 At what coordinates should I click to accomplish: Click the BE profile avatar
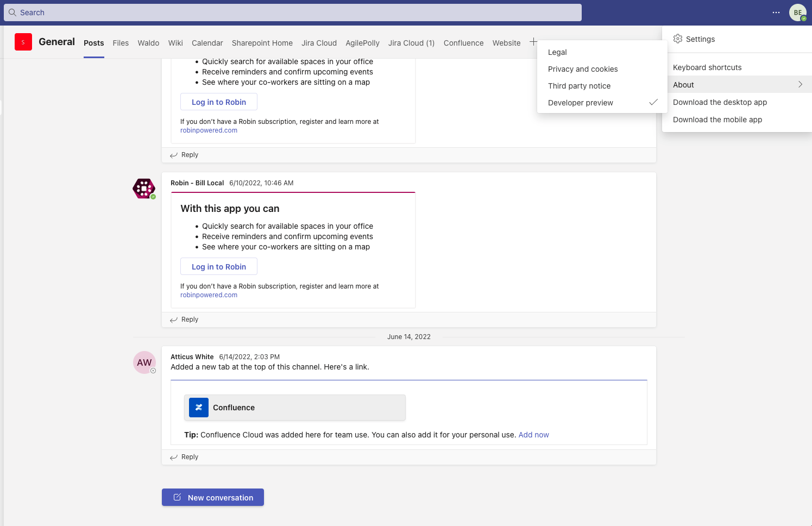(x=797, y=12)
